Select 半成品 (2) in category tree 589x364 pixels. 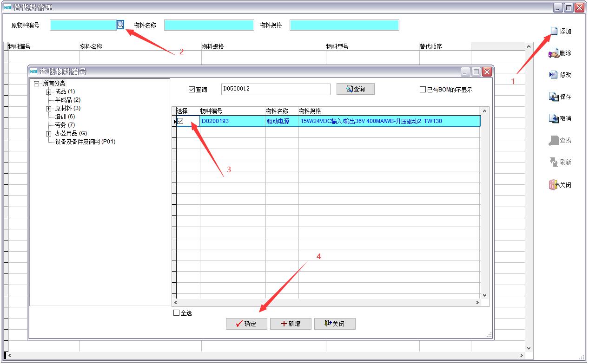pos(67,100)
